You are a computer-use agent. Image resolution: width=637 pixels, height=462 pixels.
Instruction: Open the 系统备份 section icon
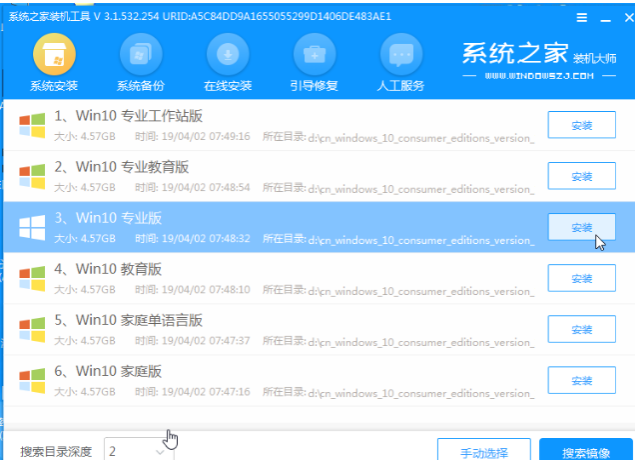pyautogui.click(x=141, y=54)
